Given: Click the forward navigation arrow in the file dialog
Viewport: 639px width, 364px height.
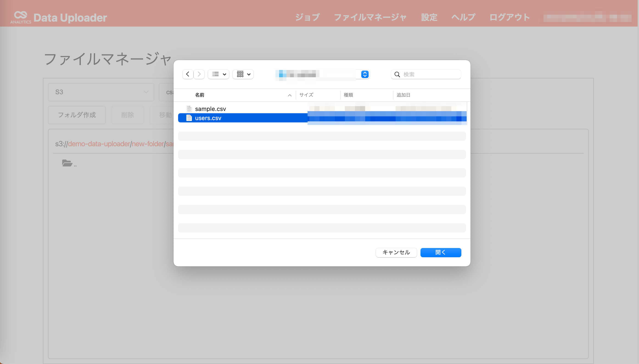Looking at the screenshot, I should tap(199, 74).
